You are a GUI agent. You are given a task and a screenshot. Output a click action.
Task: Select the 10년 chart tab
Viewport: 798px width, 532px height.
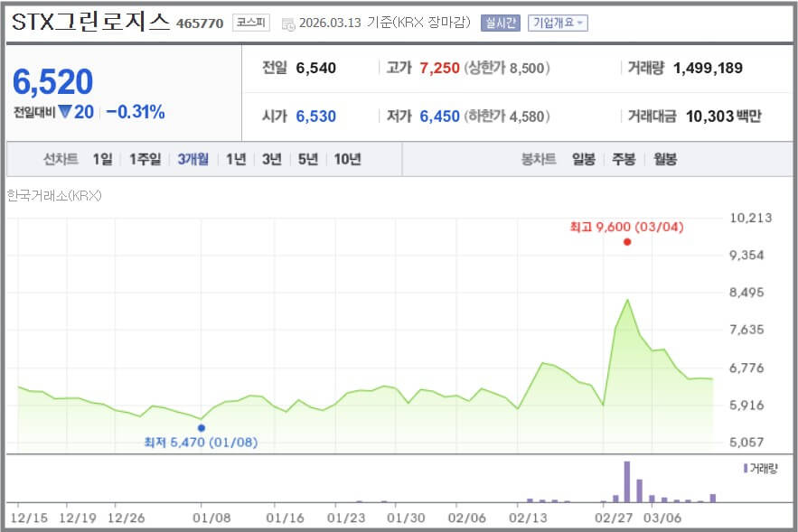tap(348, 159)
